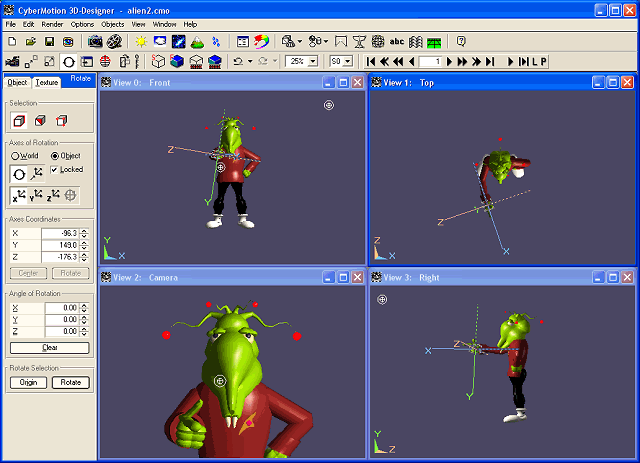
Task: Click the green grid plane icon
Action: [x=434, y=42]
